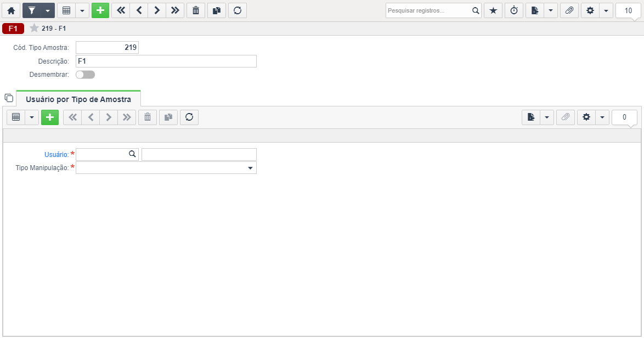Refresh the main record with reload icon

[238, 10]
